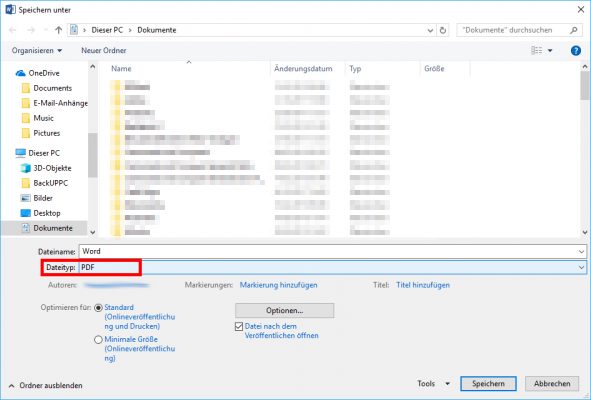
Task: Click file list scroll down arrow
Action: (585, 232)
